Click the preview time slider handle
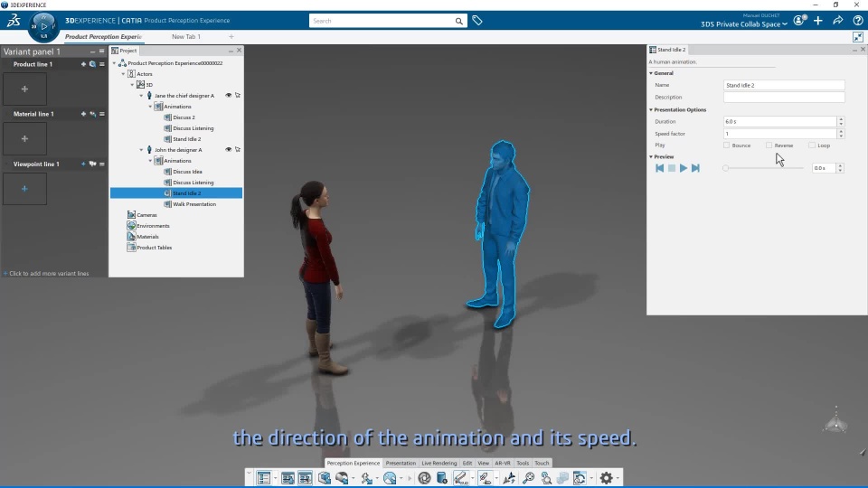 pos(726,168)
